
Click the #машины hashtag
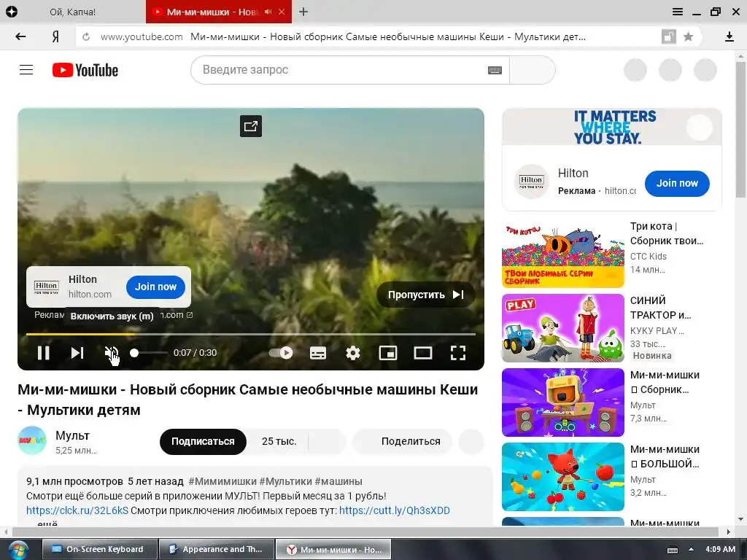pos(338,481)
